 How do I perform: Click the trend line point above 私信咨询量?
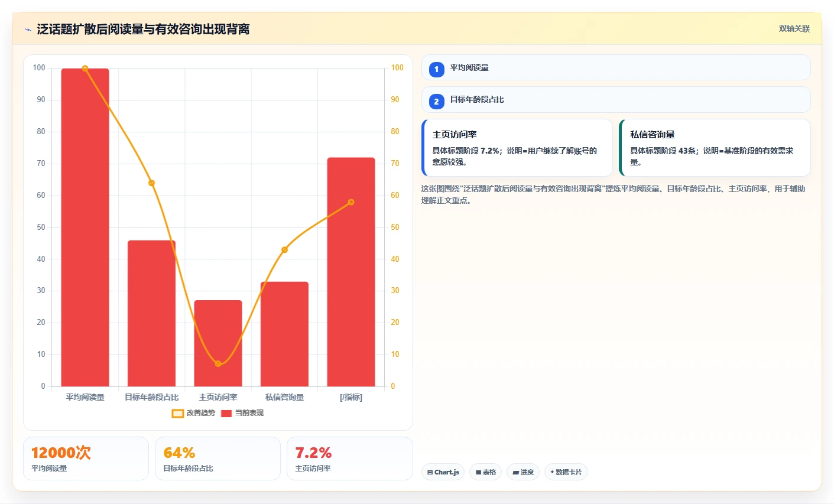click(x=284, y=250)
